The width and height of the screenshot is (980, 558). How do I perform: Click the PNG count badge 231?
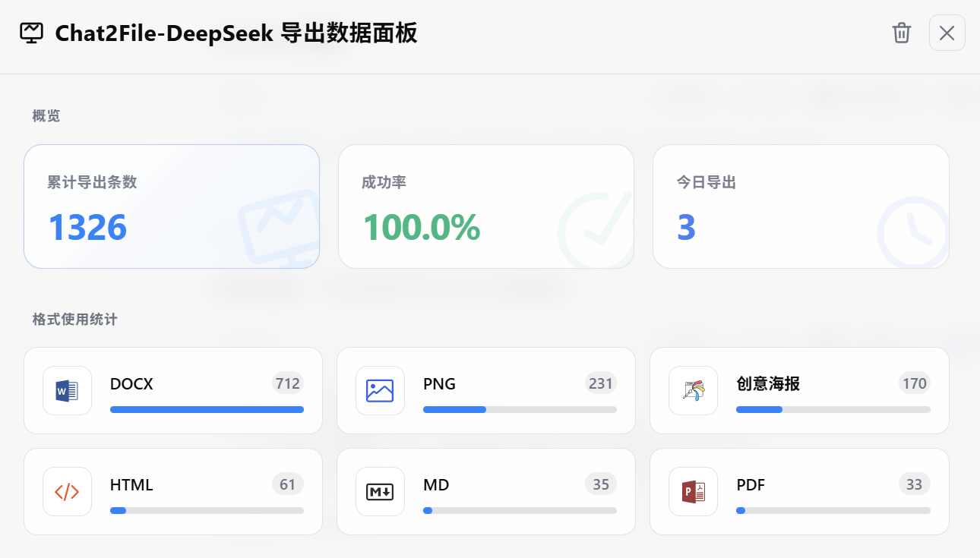[600, 383]
